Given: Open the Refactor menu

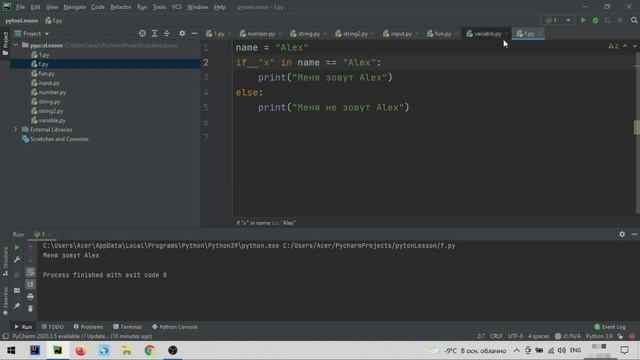Looking at the screenshot, I should (121, 7).
